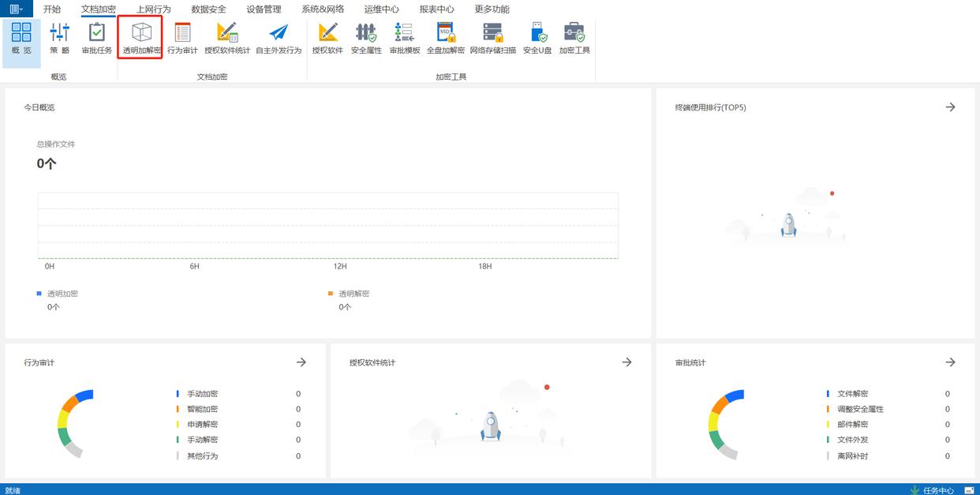The height and width of the screenshot is (495, 980).
Task: Select the 安全属性 fence icon
Action: pyautogui.click(x=366, y=38)
